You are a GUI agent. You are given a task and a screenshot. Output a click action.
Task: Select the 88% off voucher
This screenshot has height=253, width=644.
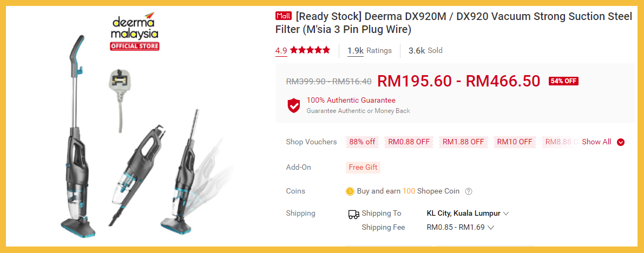(362, 142)
